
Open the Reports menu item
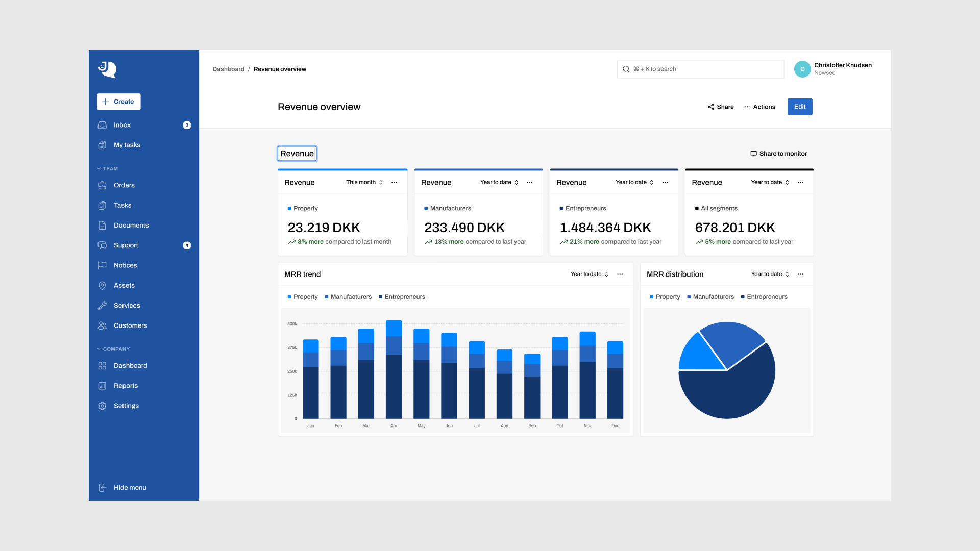tap(126, 386)
